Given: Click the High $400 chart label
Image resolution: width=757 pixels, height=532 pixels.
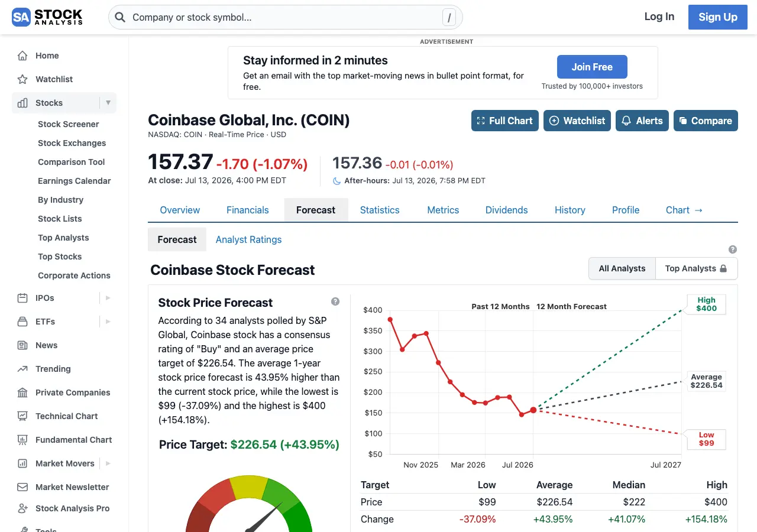Looking at the screenshot, I should pos(706,304).
